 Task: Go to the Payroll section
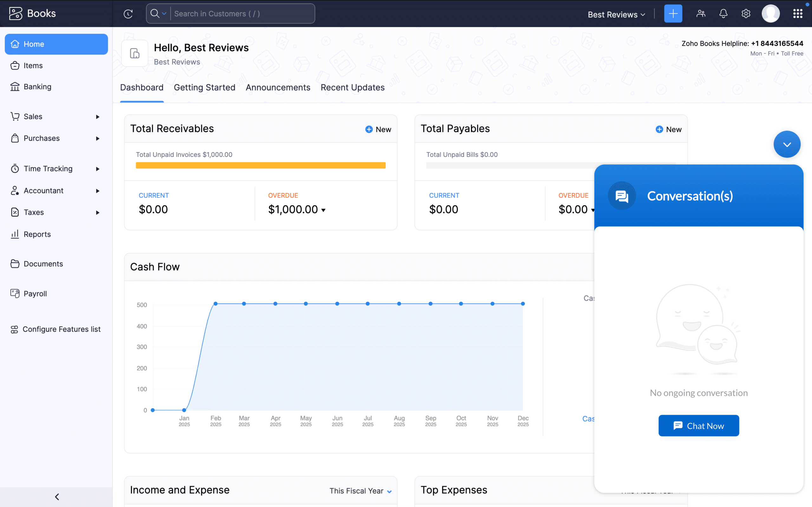pos(35,293)
